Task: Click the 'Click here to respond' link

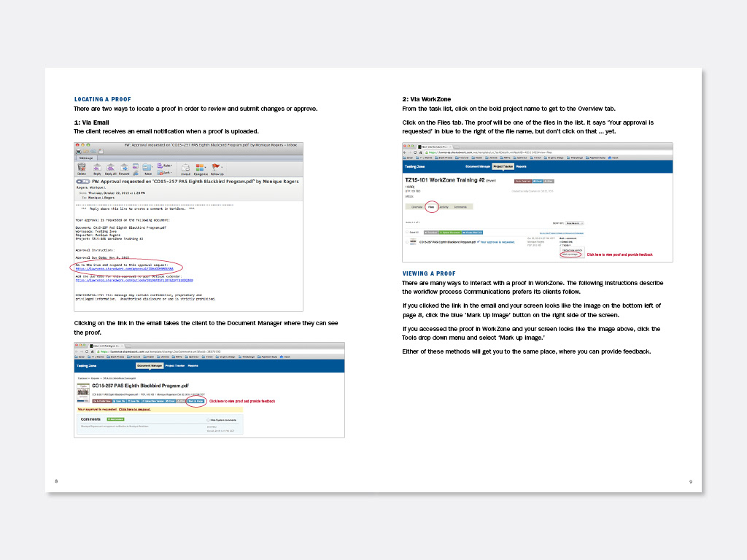Action: point(135,410)
